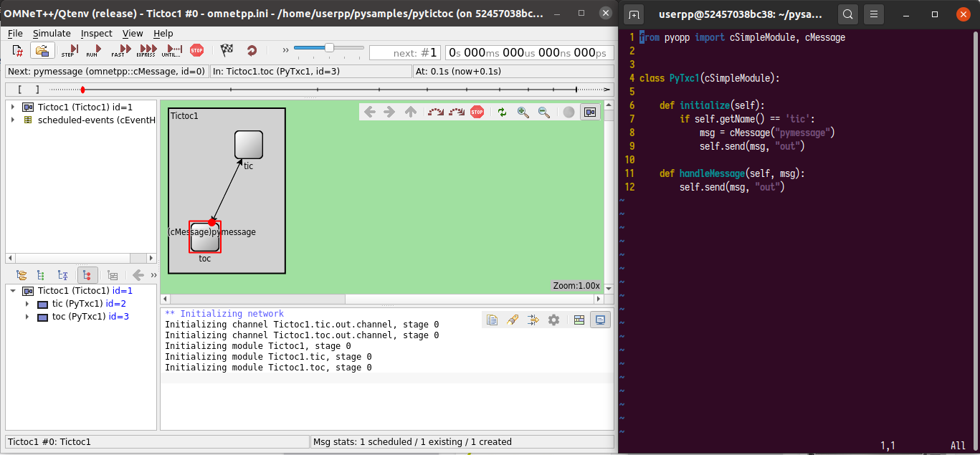Click canvas Fast run until next event icon
Image resolution: width=980 pixels, height=455 pixels.
(456, 112)
